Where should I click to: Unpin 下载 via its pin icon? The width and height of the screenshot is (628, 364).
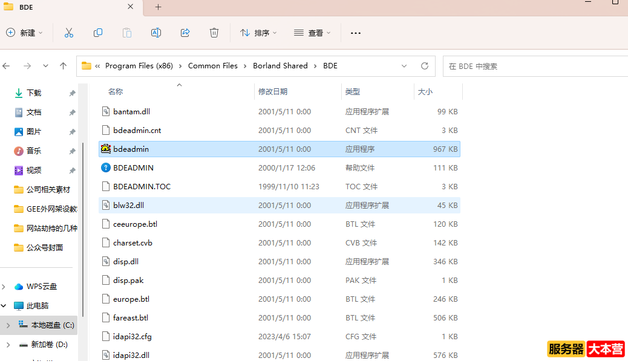(x=73, y=93)
